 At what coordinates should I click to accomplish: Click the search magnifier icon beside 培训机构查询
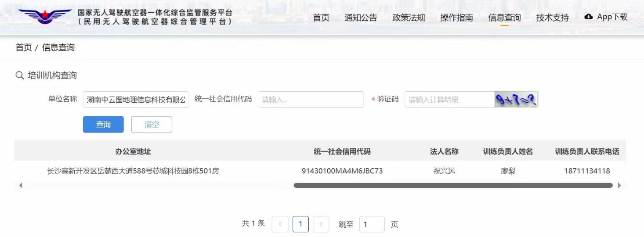(x=19, y=75)
